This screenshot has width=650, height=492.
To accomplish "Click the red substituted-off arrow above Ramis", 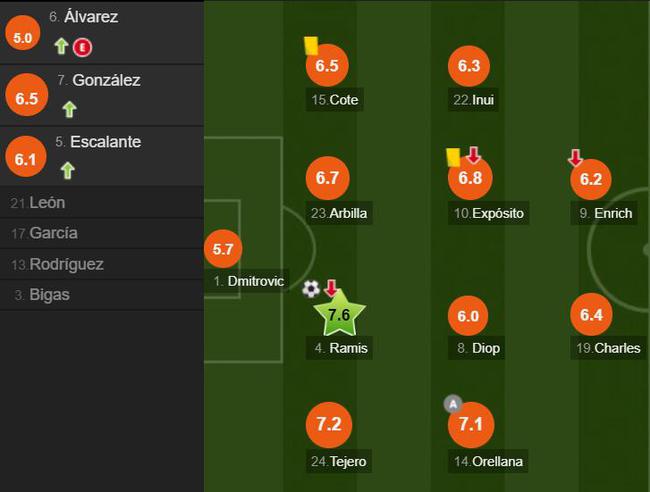I will click(x=331, y=288).
